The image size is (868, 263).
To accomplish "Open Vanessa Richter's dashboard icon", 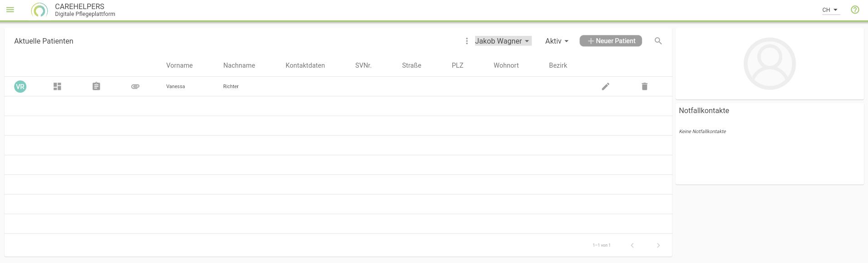I will [57, 86].
